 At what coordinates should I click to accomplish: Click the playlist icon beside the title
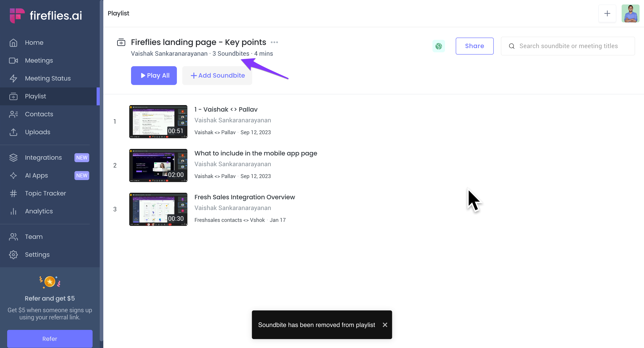pos(121,42)
